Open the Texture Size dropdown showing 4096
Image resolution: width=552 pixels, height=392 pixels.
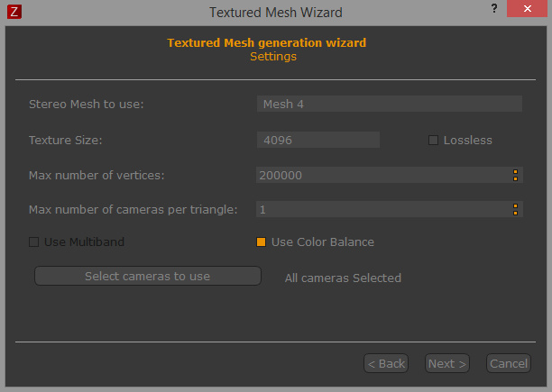pos(318,140)
